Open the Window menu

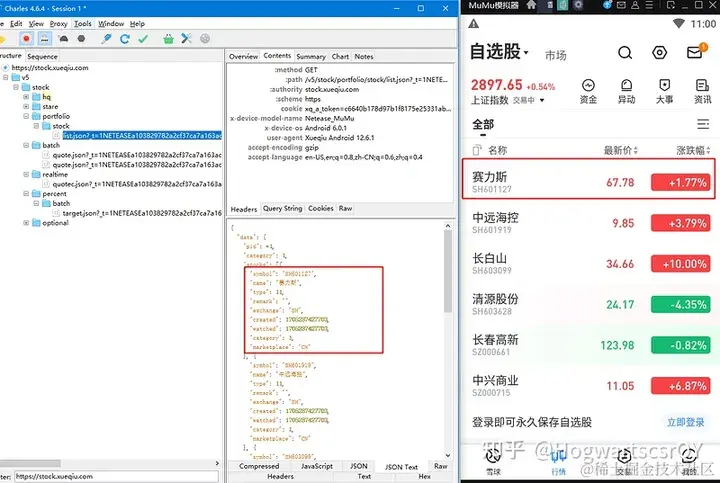pyautogui.click(x=111, y=23)
